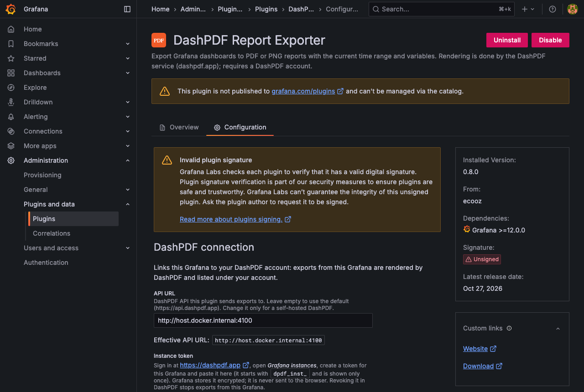This screenshot has width=584, height=392.
Task: Toggle the sidebar dock icon
Action: [x=127, y=9]
